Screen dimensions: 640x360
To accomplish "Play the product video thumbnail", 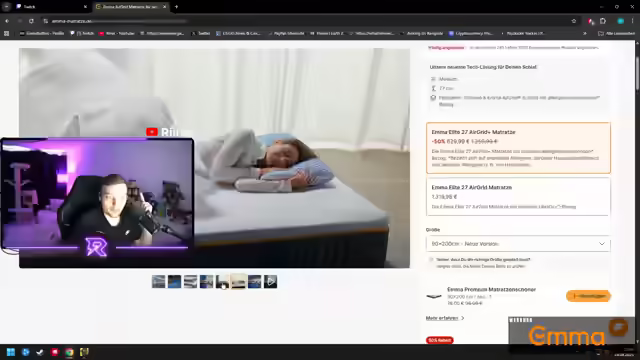I will point(270,281).
